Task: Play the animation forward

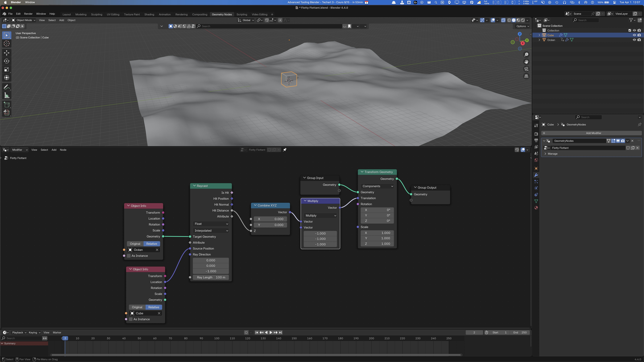Action: 271,333
